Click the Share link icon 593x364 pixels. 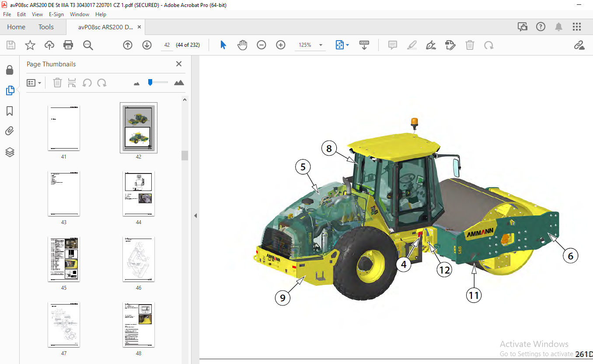tap(579, 45)
